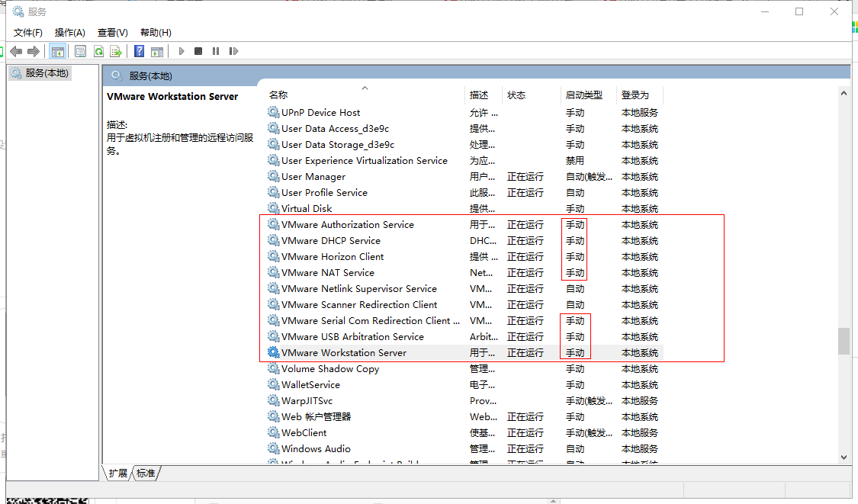858x504 pixels.
Task: Select the User Data Storage_d3e9c service
Action: pos(464,144)
